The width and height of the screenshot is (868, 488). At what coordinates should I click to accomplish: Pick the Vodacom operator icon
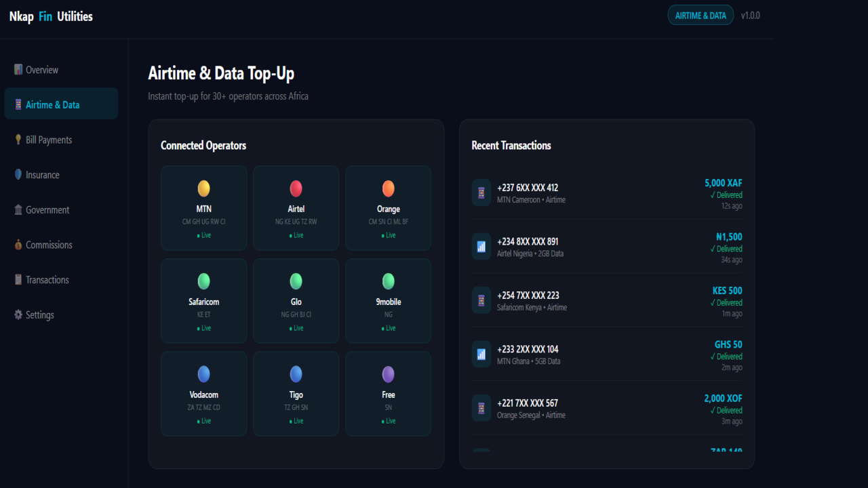(203, 374)
